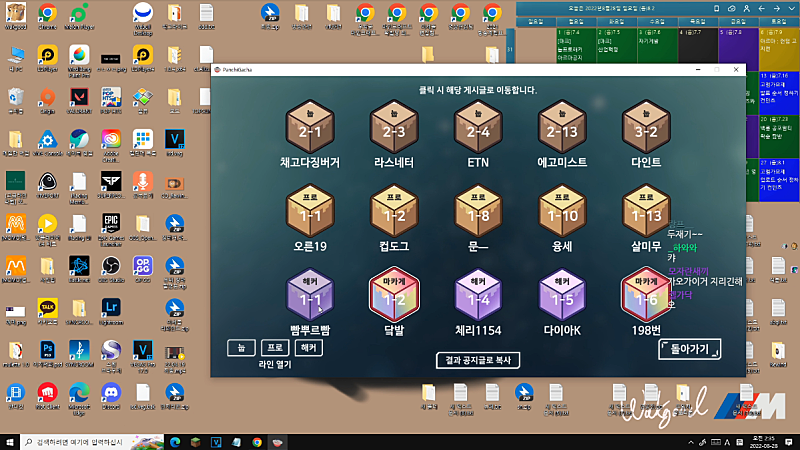
Task: Select the 토요일 column header in calendar
Action: (779, 21)
